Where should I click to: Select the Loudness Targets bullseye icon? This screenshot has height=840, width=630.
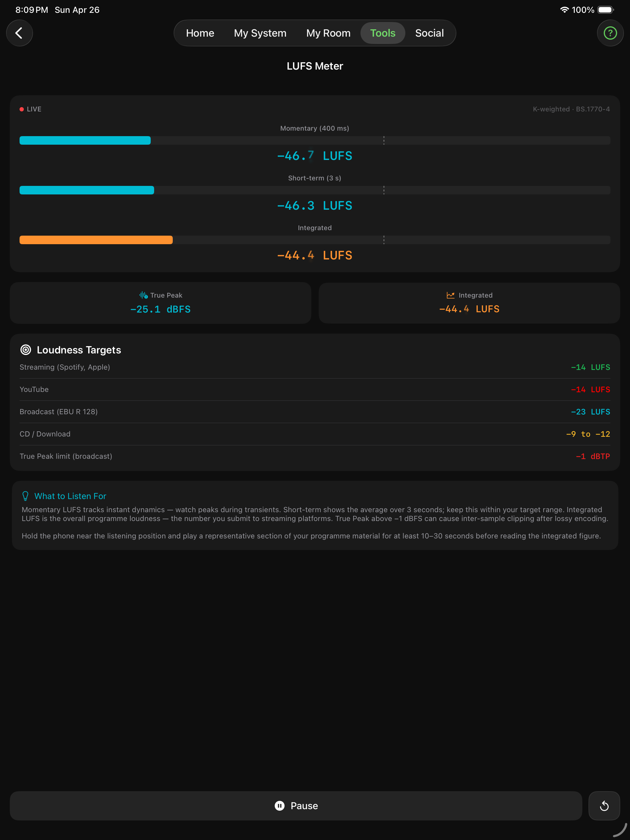tap(26, 350)
